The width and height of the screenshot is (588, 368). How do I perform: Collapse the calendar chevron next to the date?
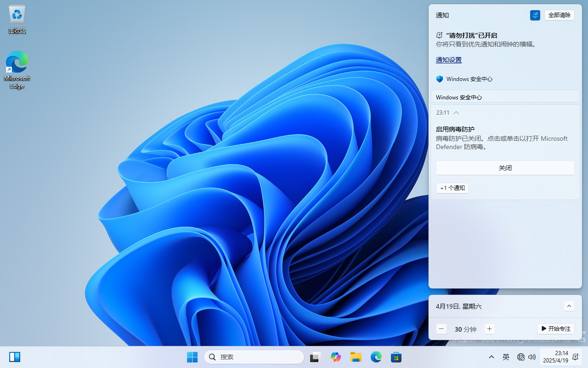[569, 306]
